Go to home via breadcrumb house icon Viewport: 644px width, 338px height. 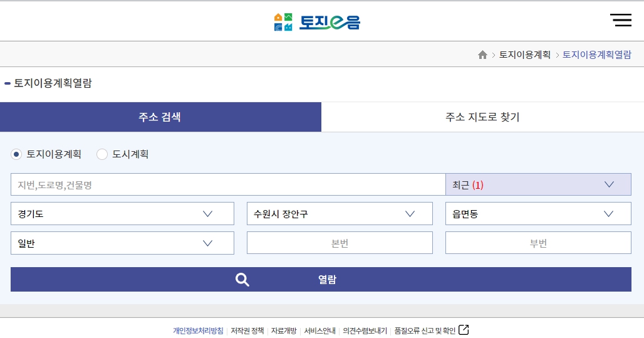click(x=482, y=55)
